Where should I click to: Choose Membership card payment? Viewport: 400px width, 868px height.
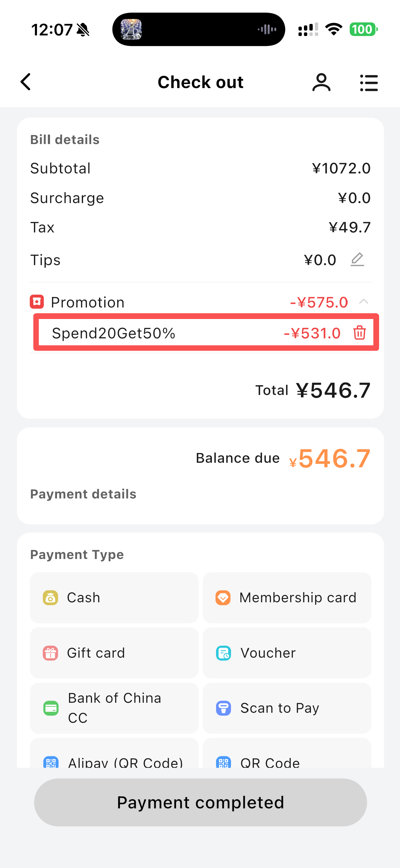(x=287, y=597)
